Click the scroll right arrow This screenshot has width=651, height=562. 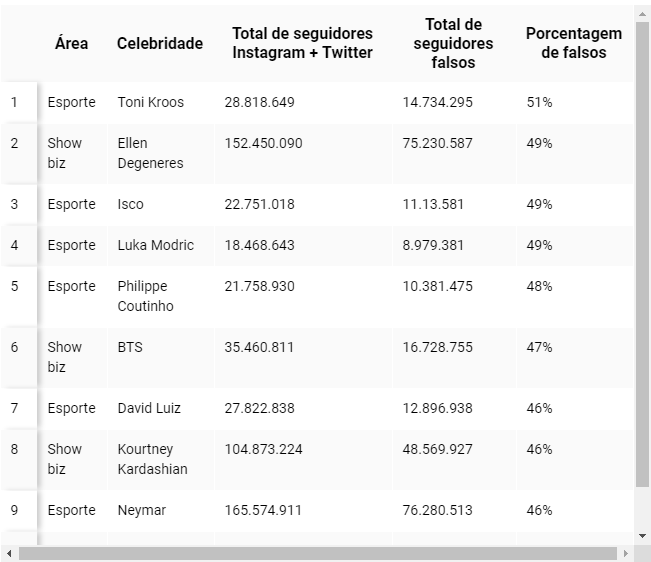point(627,553)
